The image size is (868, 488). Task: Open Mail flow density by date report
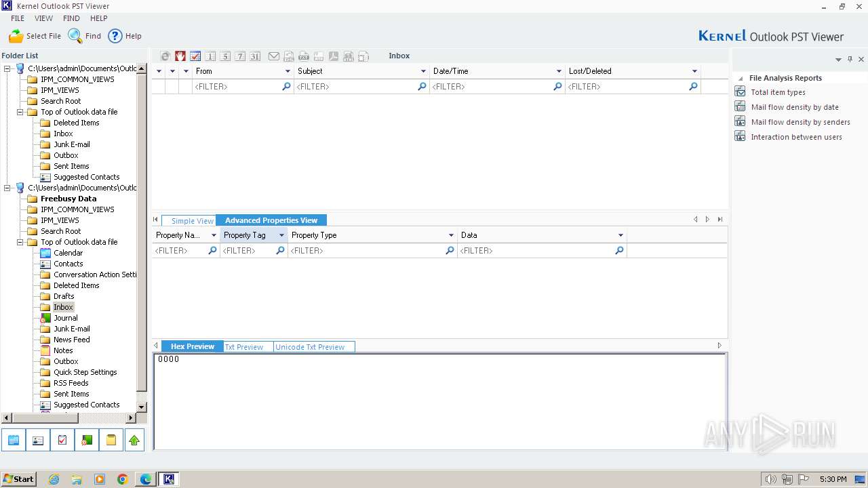click(795, 107)
